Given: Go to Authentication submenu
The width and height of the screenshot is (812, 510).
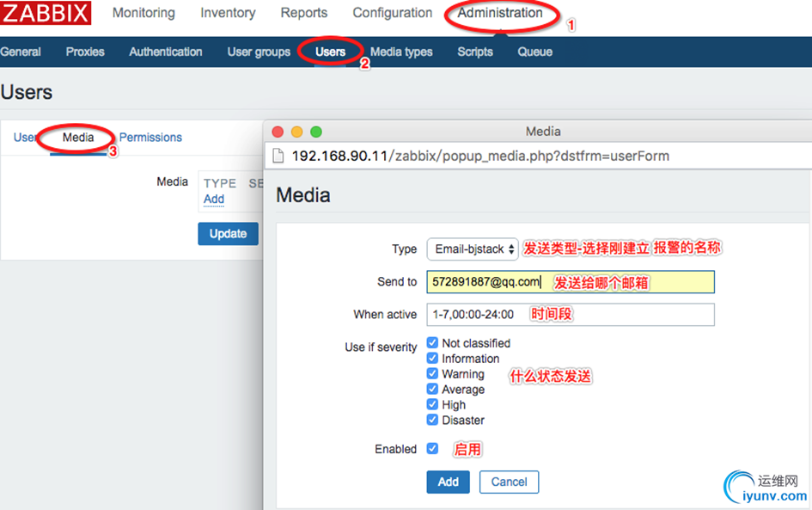Looking at the screenshot, I should coord(166,52).
